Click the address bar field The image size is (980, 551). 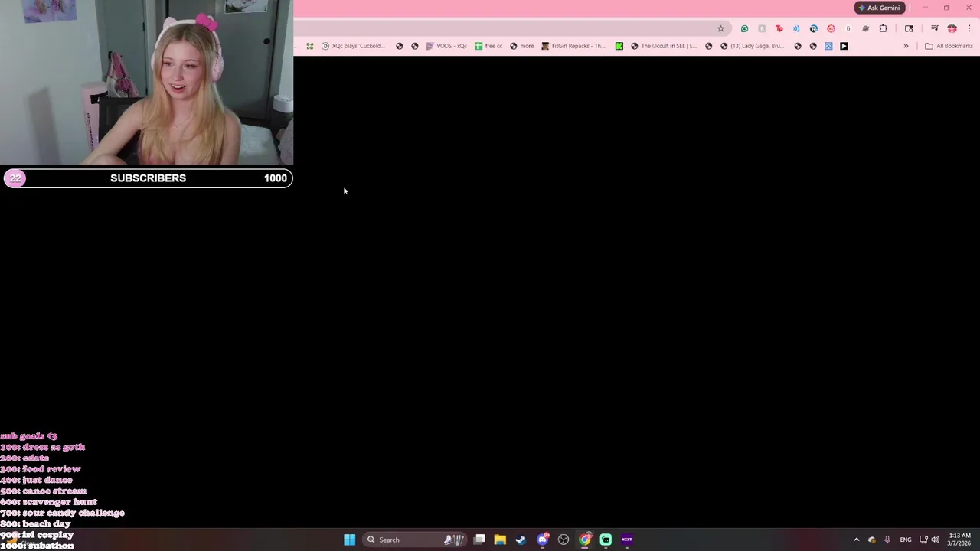click(x=511, y=28)
